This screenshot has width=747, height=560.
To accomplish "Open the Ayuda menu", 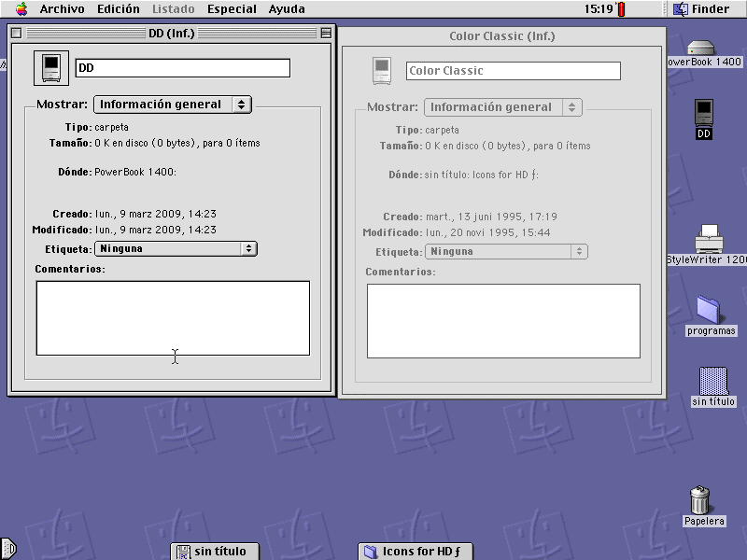I will [x=287, y=8].
